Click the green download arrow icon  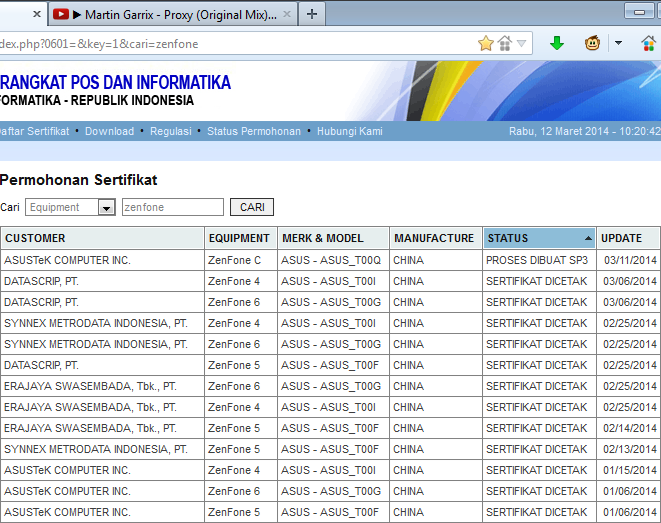tap(557, 43)
